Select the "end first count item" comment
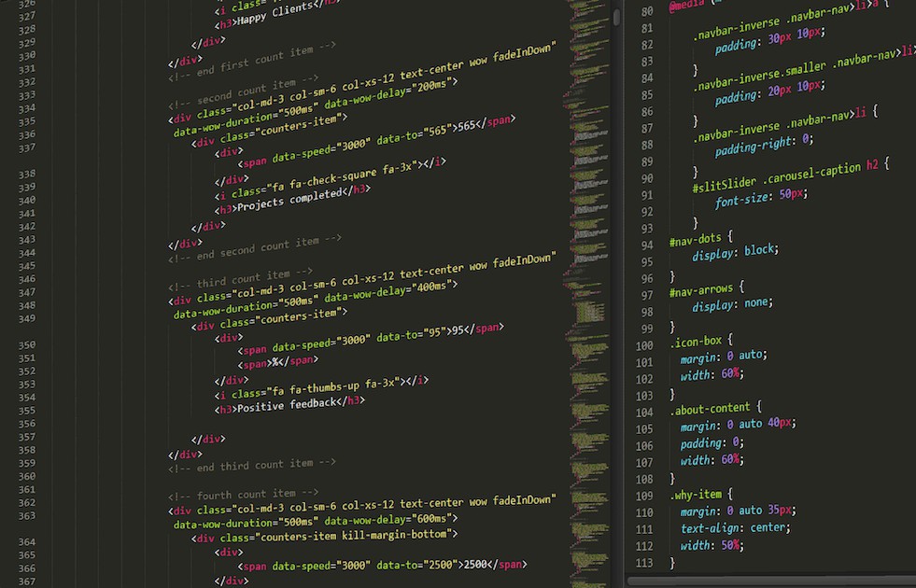This screenshot has height=588, width=916. 252,61
